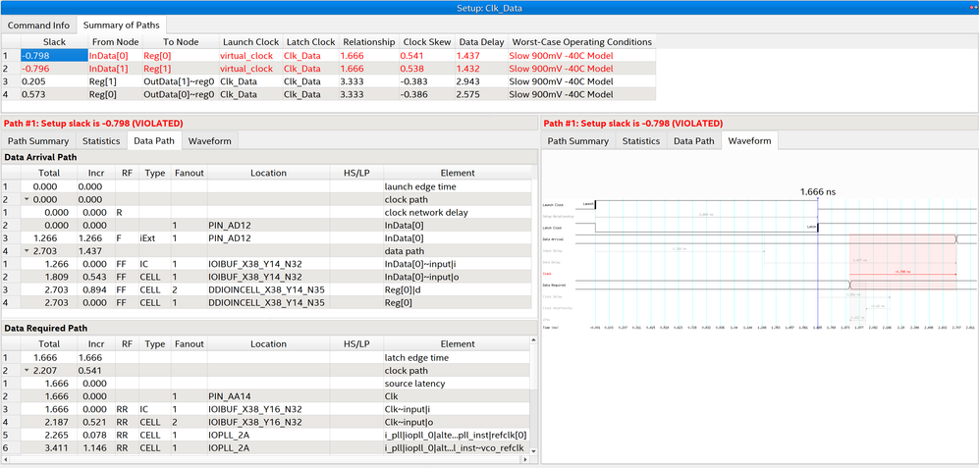Open Statistics tab in right pane
This screenshot has width=980, height=468.
point(640,141)
